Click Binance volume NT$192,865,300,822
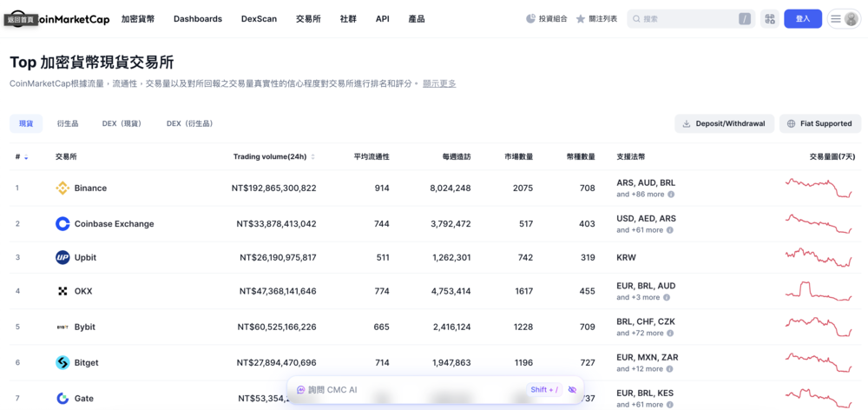Viewport: 868px width, 410px height. point(274,188)
